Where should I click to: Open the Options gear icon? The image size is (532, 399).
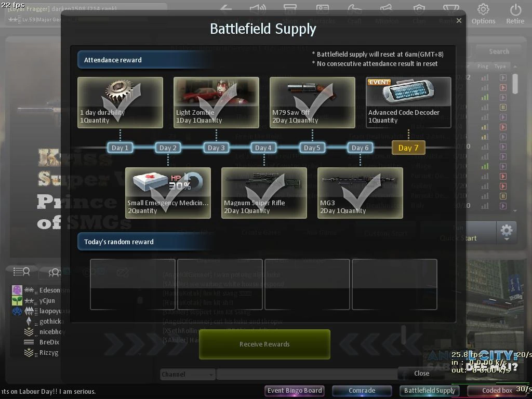pos(483,9)
